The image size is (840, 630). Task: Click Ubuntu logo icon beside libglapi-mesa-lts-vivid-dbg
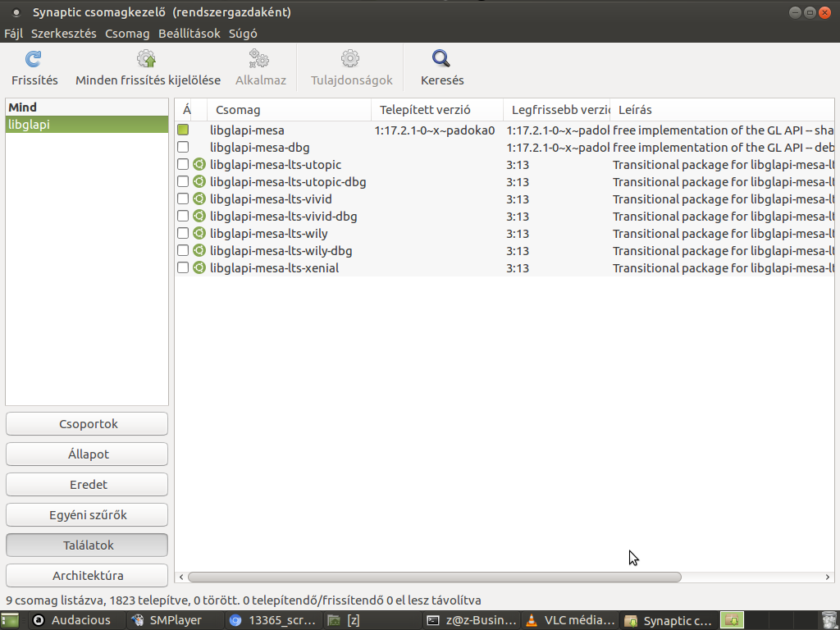tap(199, 216)
